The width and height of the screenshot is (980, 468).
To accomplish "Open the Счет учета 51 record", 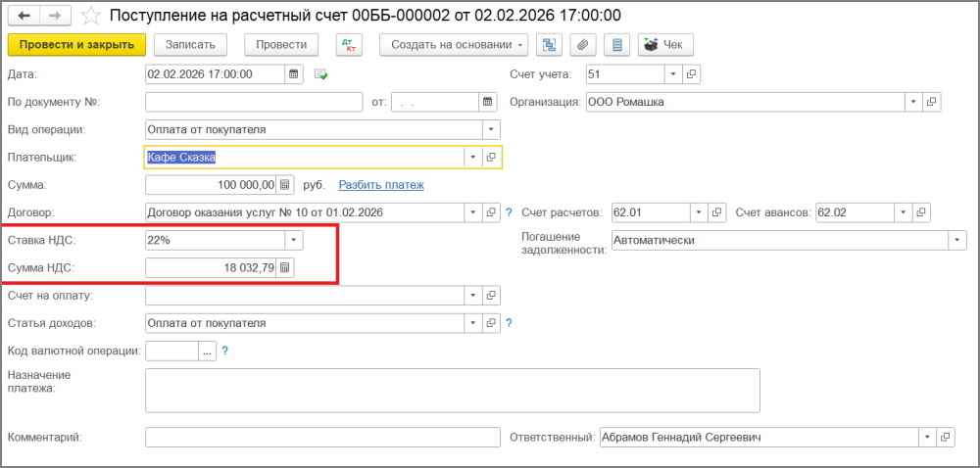I will (x=691, y=74).
